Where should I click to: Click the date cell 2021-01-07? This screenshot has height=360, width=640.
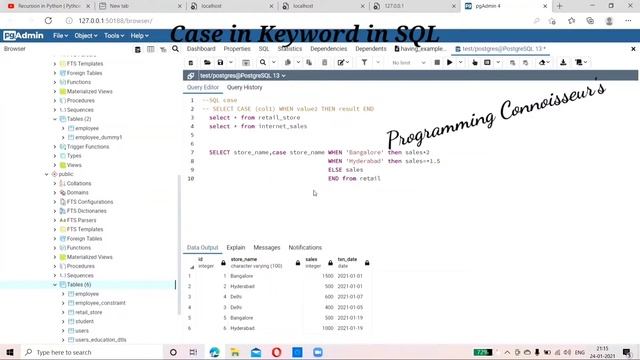(350, 297)
